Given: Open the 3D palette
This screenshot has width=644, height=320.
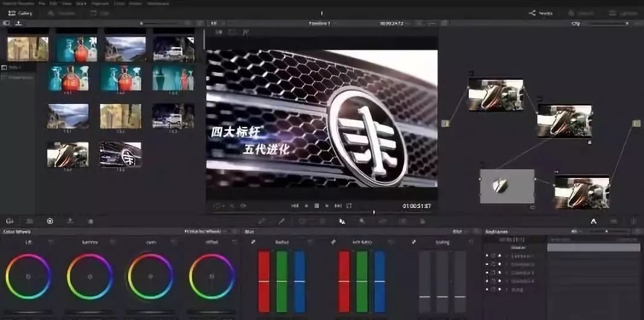Looking at the screenshot, I should (x=402, y=221).
